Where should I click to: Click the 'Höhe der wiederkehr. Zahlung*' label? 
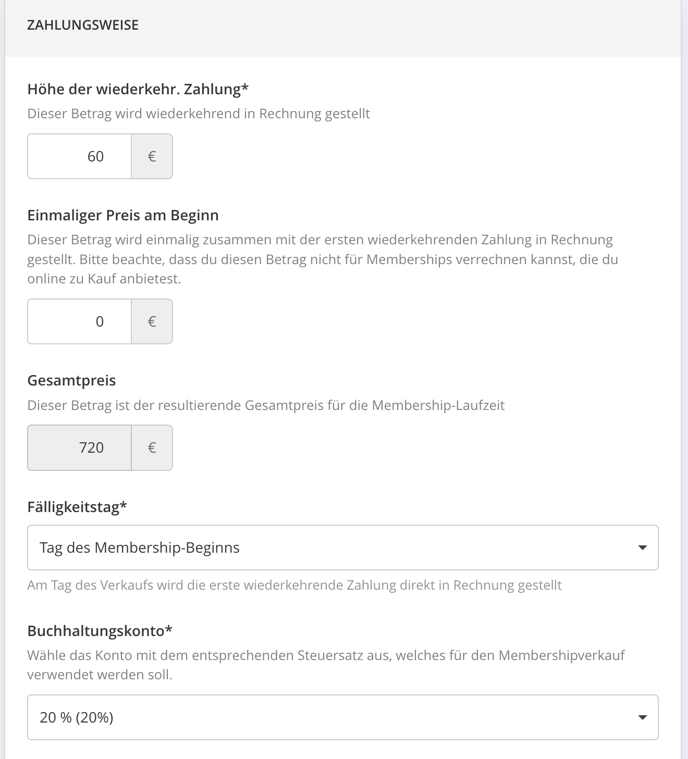click(x=138, y=89)
